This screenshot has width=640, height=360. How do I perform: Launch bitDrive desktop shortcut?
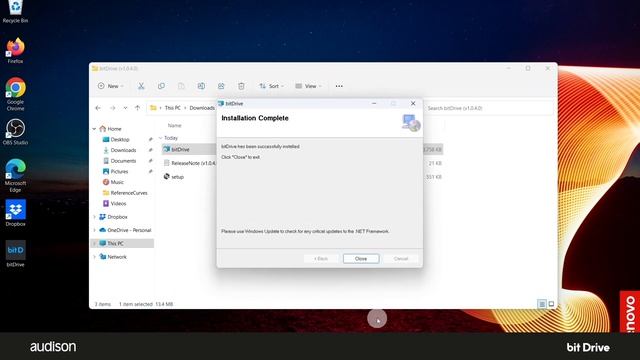[x=15, y=254]
